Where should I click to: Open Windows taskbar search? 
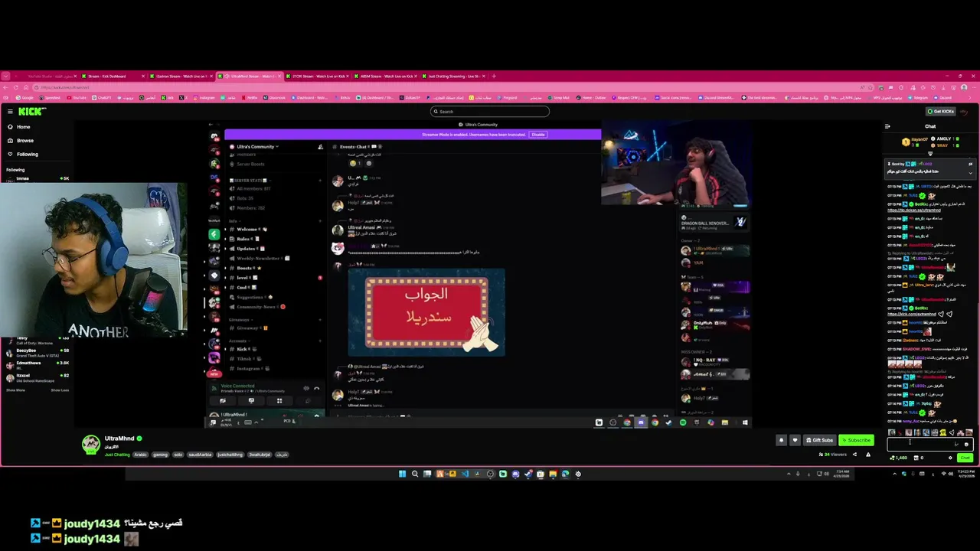coord(415,474)
